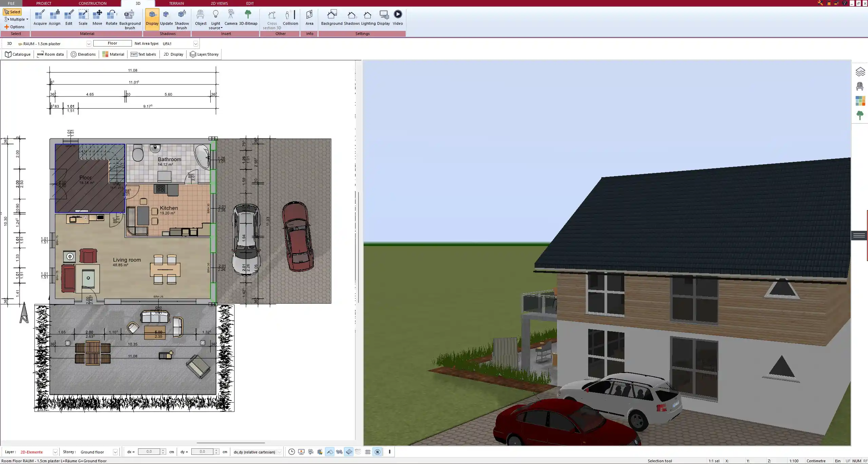Toggle the north arrow (N) button
Screen dimensions: 868x464
(x=377, y=452)
